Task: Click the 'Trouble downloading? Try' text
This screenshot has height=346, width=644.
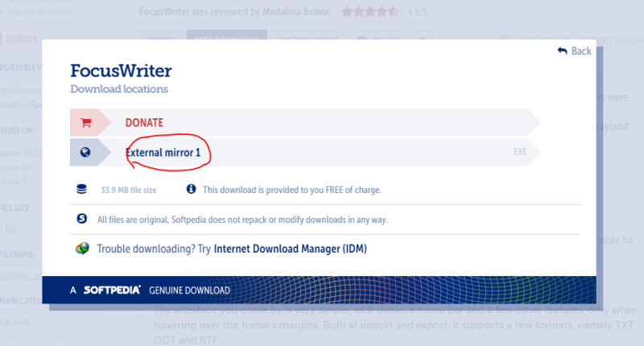Action: pos(154,249)
